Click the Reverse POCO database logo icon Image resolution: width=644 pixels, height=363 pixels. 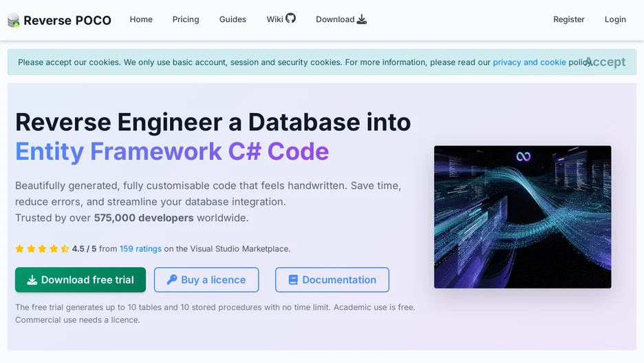click(14, 20)
